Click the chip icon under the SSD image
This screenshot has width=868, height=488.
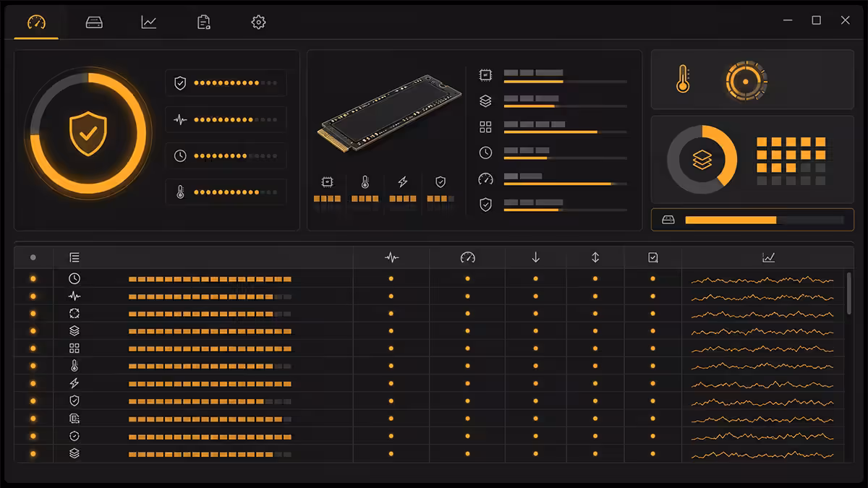click(327, 182)
